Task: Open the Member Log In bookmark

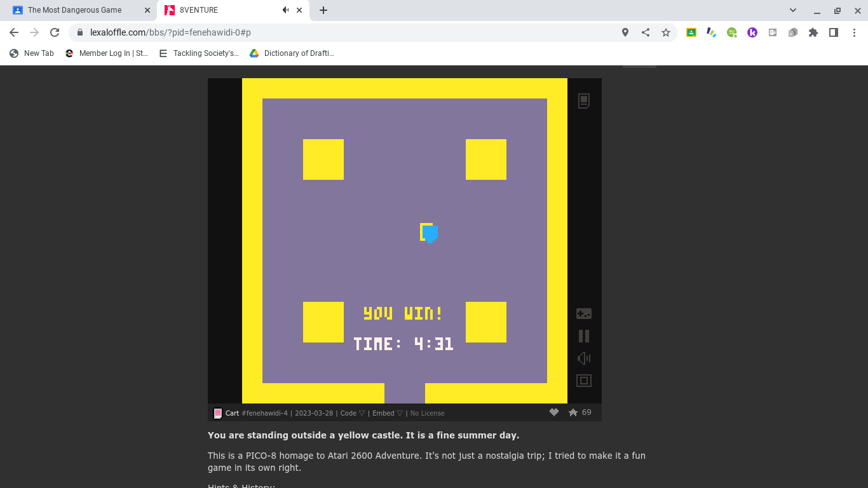Action: coord(107,53)
